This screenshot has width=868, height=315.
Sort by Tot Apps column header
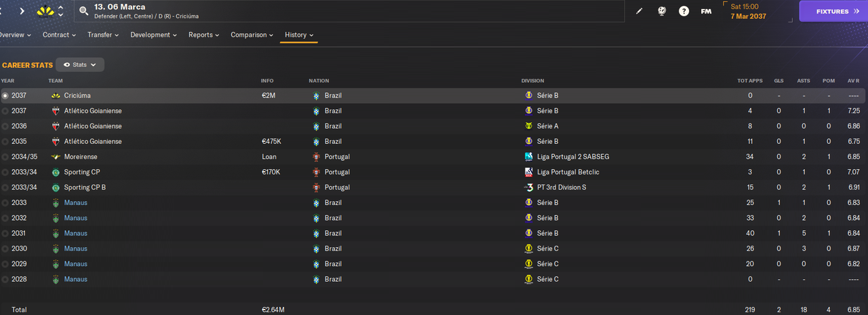750,81
